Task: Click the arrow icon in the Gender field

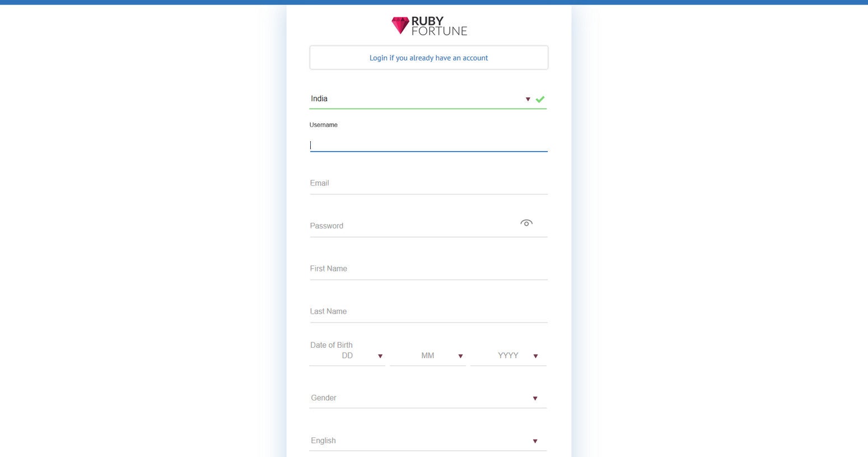Action: click(535, 398)
